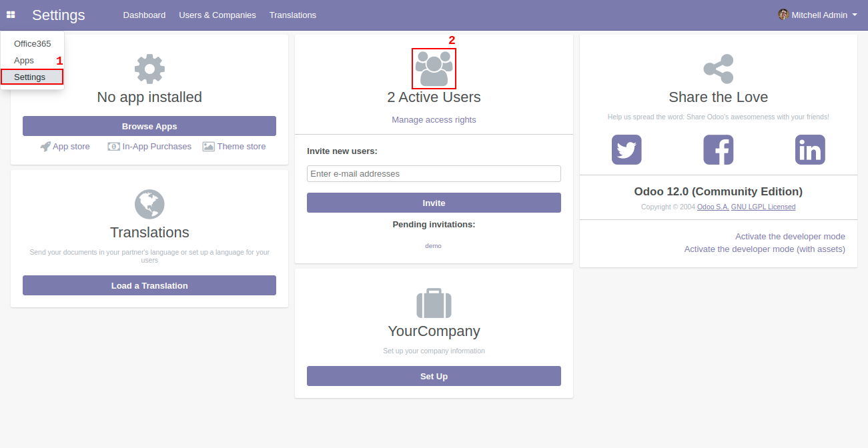Image resolution: width=868 pixels, height=448 pixels.
Task: Open the Manage access rights link
Action: [434, 120]
